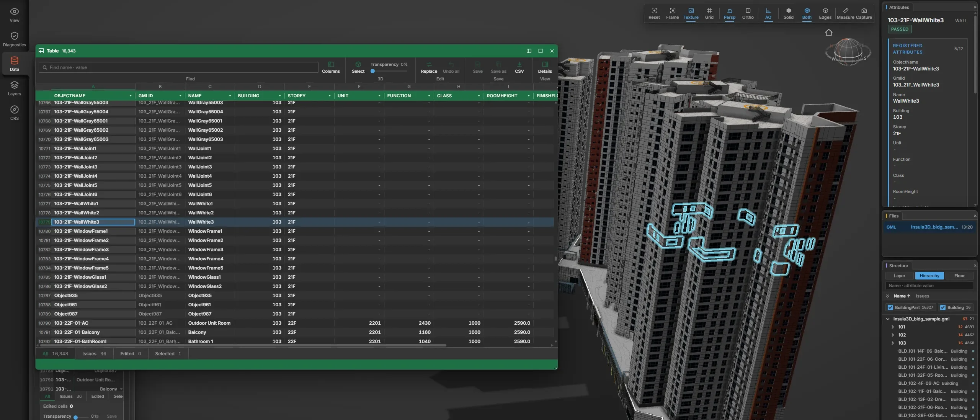
Task: Uncheck the BuildingPart filter checkbox
Action: pos(890,307)
